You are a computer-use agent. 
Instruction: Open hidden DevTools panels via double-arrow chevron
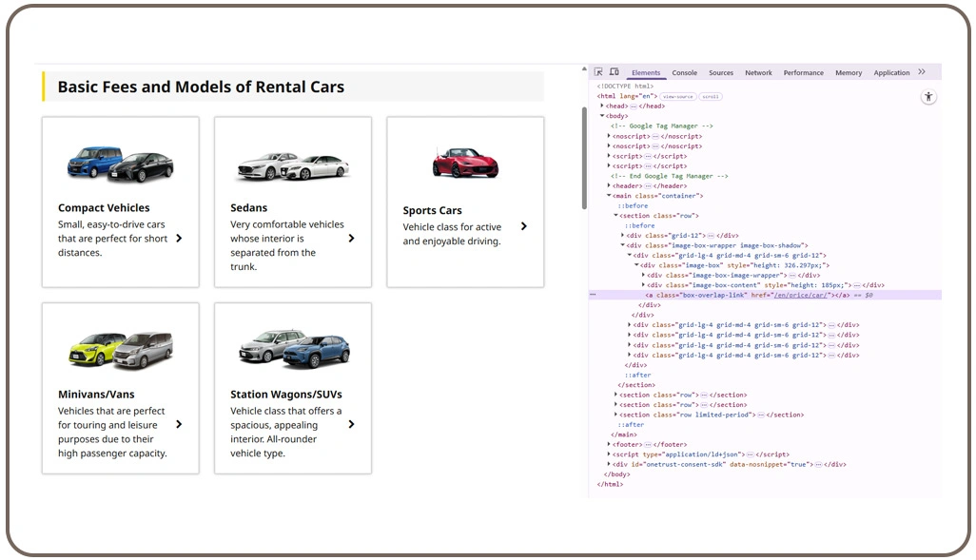coord(922,72)
